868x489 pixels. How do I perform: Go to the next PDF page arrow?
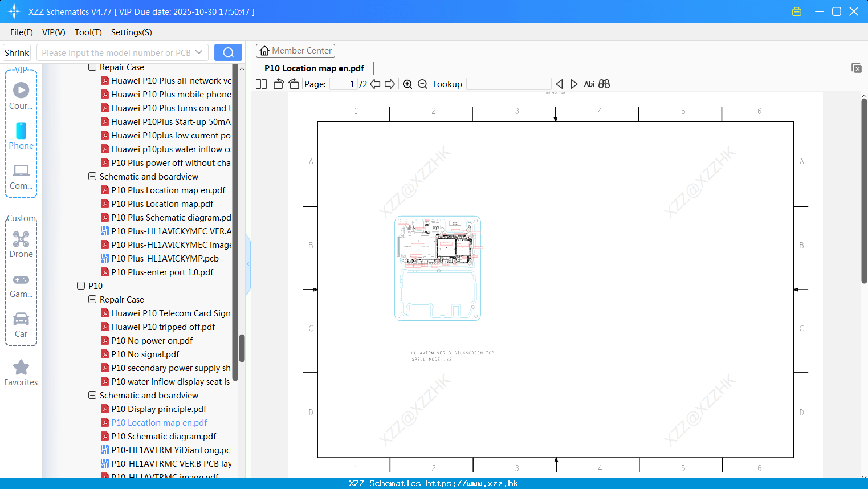[x=390, y=84]
